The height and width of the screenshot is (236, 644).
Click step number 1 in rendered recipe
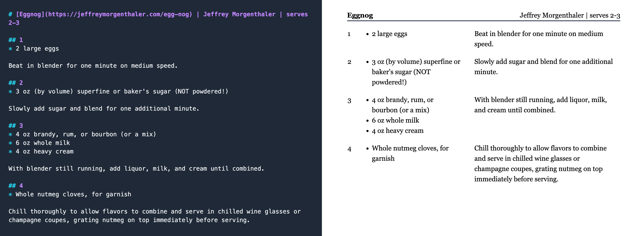coord(349,34)
